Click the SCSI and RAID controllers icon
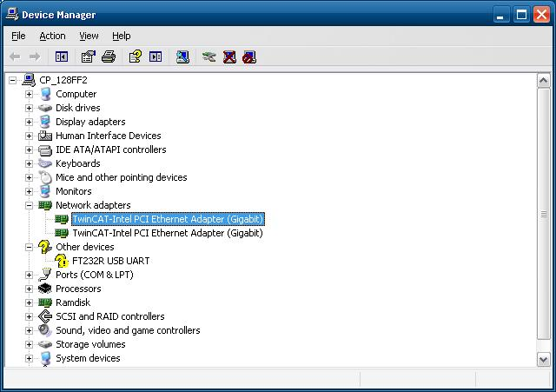Viewport: 556px width, 392px height. pyautogui.click(x=45, y=316)
